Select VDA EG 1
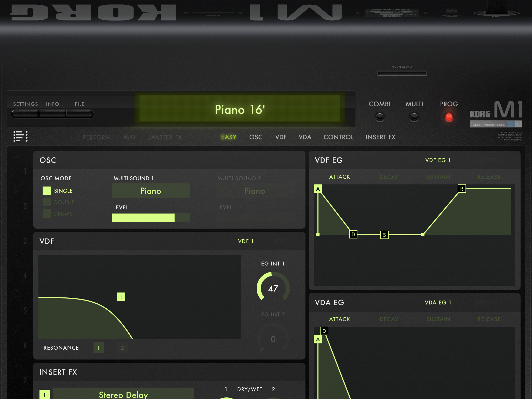The height and width of the screenshot is (399, 532). [438, 303]
